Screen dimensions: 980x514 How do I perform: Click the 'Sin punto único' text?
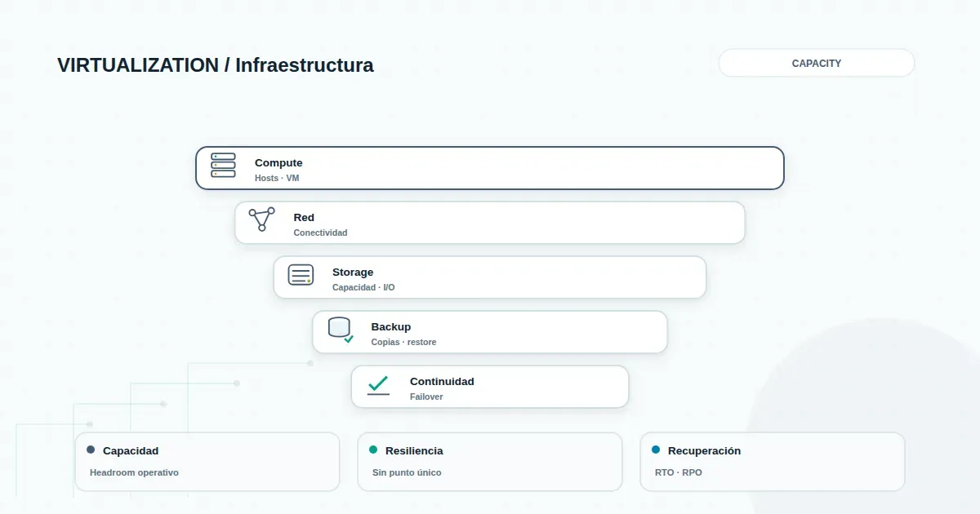pos(407,472)
